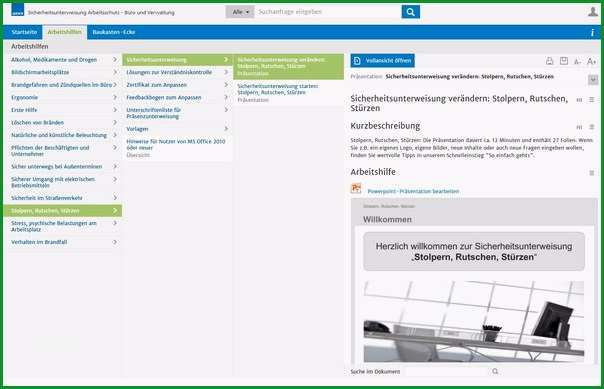Open 'Sicherheitsunterweisung starten' presentation entry
Screen dimensions: 604x389
(x=288, y=93)
